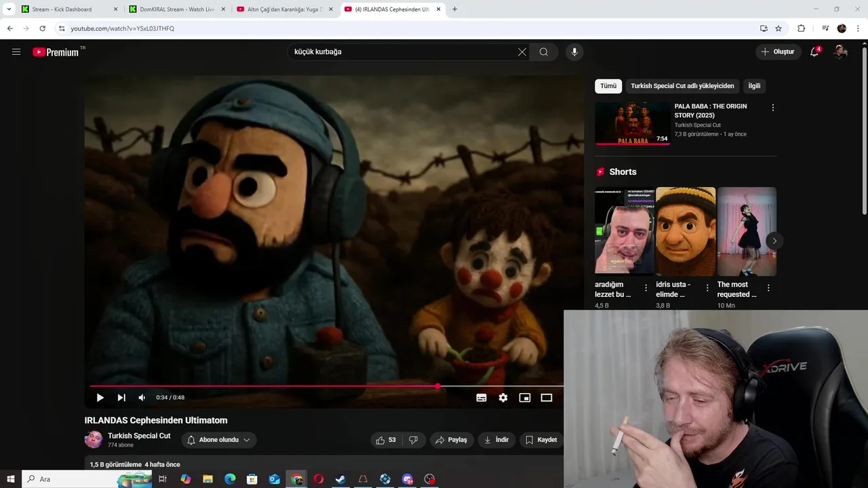Like the video with 53 likes

click(x=386, y=440)
